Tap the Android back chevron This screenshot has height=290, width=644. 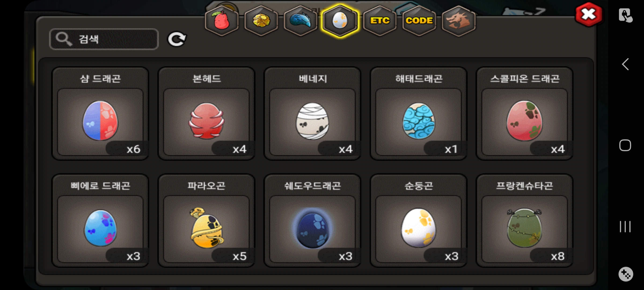click(625, 64)
